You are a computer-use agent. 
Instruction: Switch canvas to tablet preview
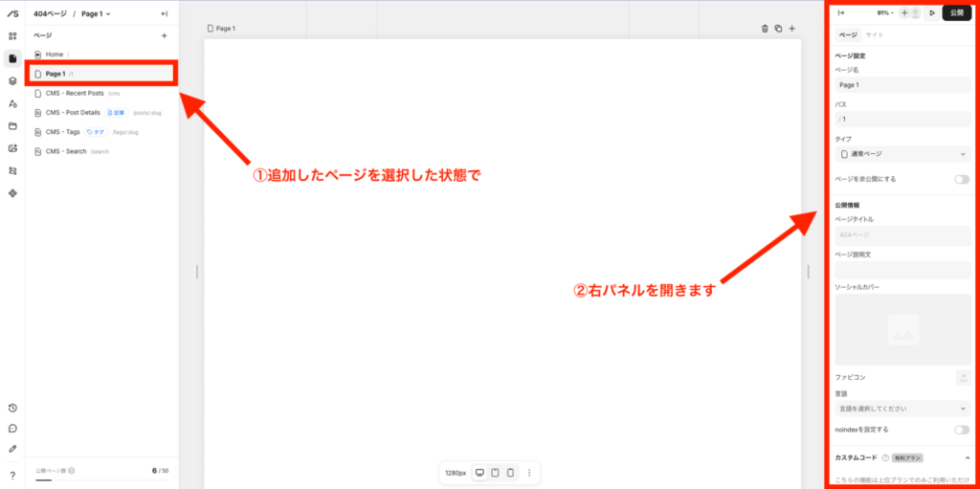[495, 473]
